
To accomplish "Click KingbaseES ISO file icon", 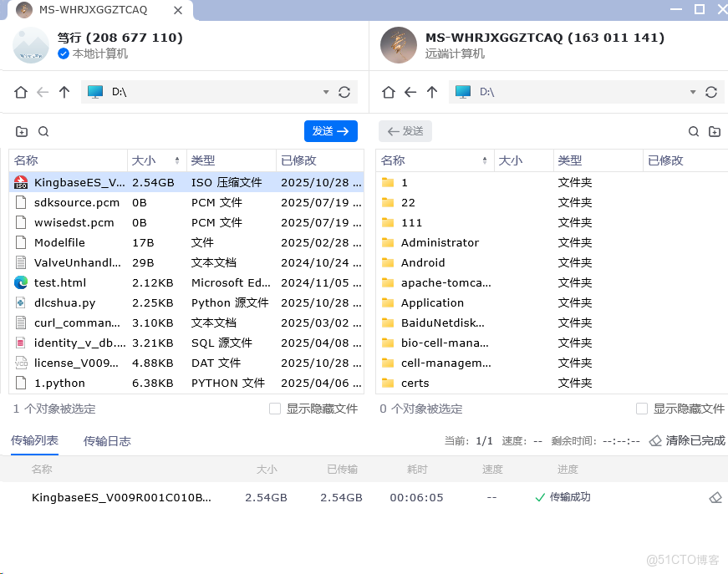I will click(x=21, y=182).
